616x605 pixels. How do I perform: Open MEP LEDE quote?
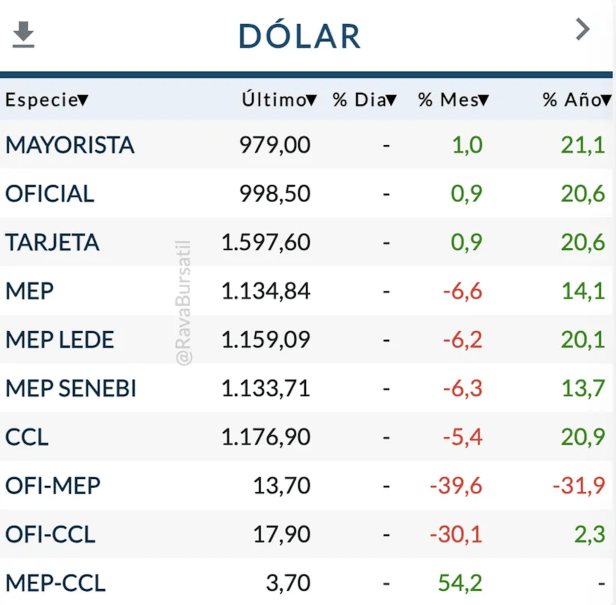click(x=60, y=340)
